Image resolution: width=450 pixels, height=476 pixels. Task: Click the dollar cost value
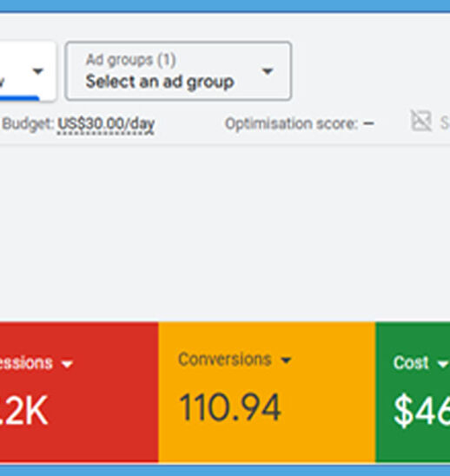pos(421,412)
